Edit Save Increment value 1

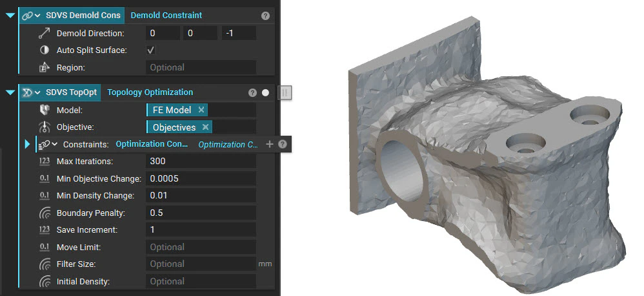pos(201,229)
